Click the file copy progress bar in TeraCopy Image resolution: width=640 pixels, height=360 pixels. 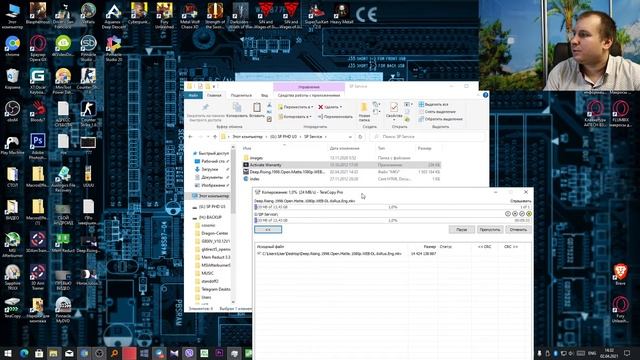pos(393,207)
